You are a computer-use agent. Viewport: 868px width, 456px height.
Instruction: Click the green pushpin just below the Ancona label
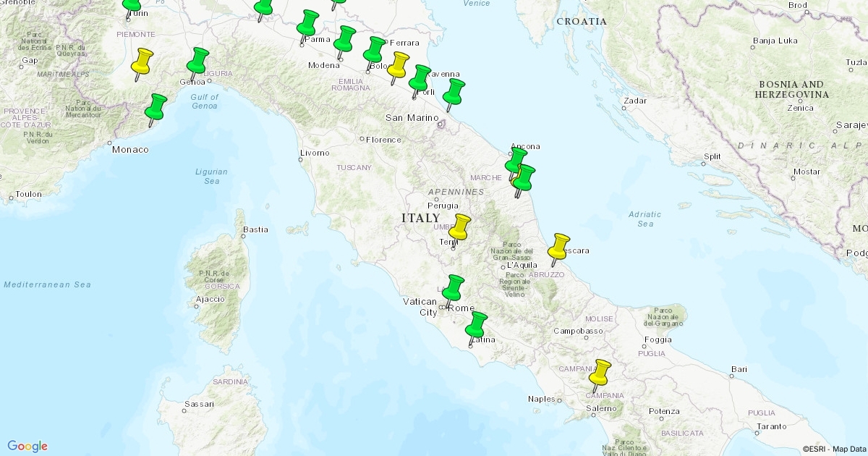516,158
